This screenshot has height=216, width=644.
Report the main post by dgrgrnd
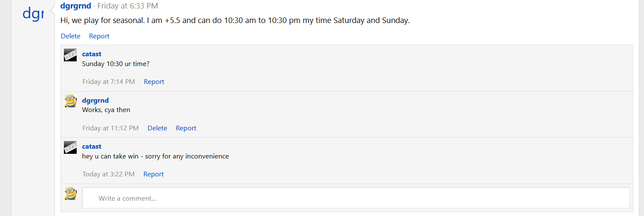point(99,36)
